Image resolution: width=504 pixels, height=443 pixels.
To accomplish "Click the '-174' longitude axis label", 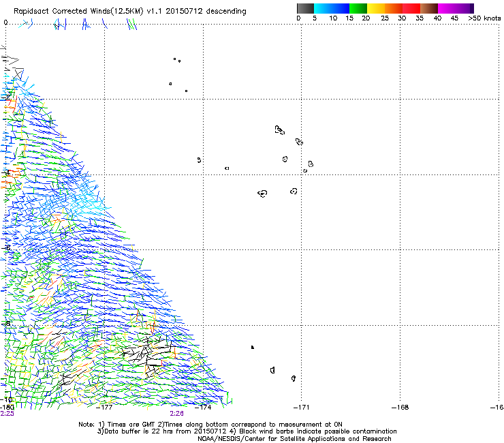I will click(x=203, y=408).
